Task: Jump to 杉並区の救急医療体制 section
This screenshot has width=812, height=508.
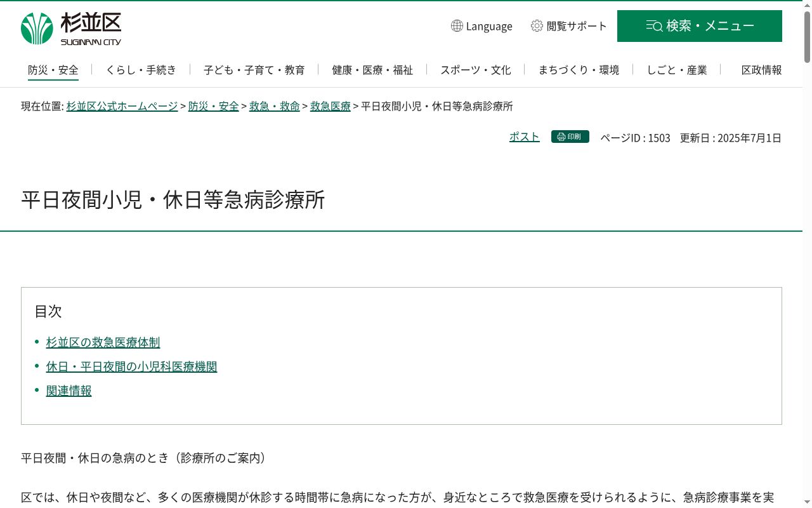Action: [x=103, y=343]
